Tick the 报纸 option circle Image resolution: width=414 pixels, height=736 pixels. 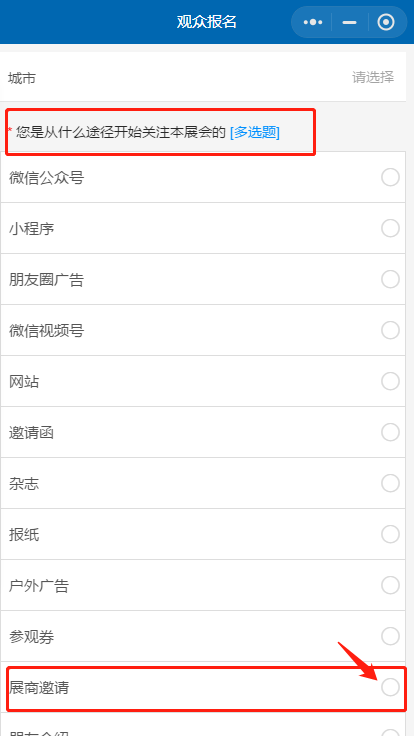[x=390, y=534]
